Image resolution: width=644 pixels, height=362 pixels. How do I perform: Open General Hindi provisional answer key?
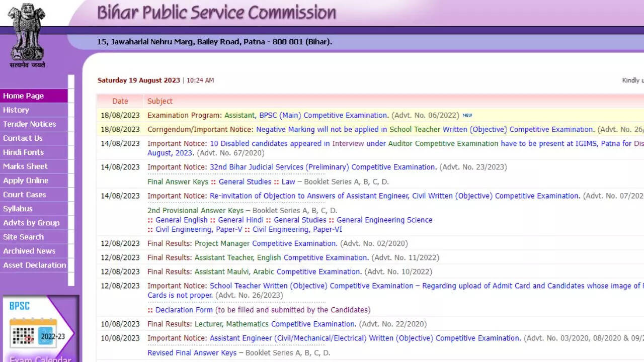pos(240,220)
